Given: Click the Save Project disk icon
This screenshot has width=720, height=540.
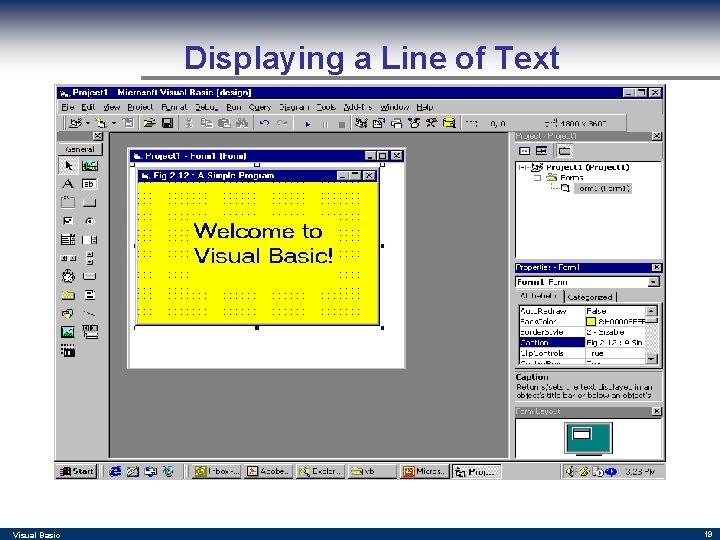Looking at the screenshot, I should (x=168, y=123).
